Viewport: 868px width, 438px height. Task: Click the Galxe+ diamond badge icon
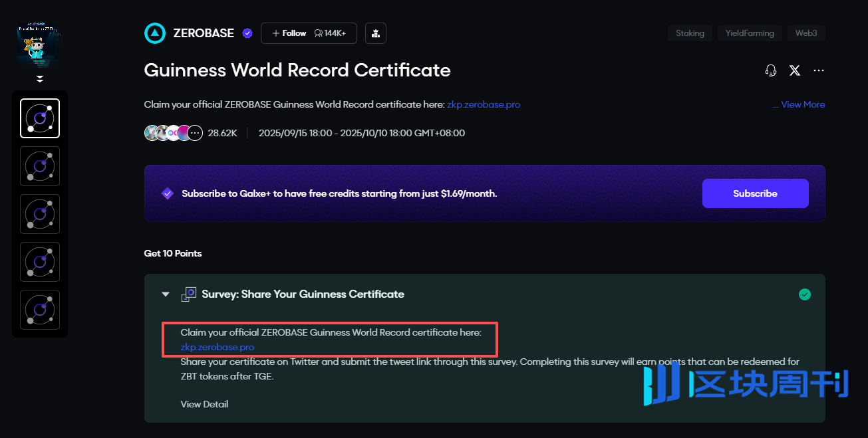coord(168,193)
